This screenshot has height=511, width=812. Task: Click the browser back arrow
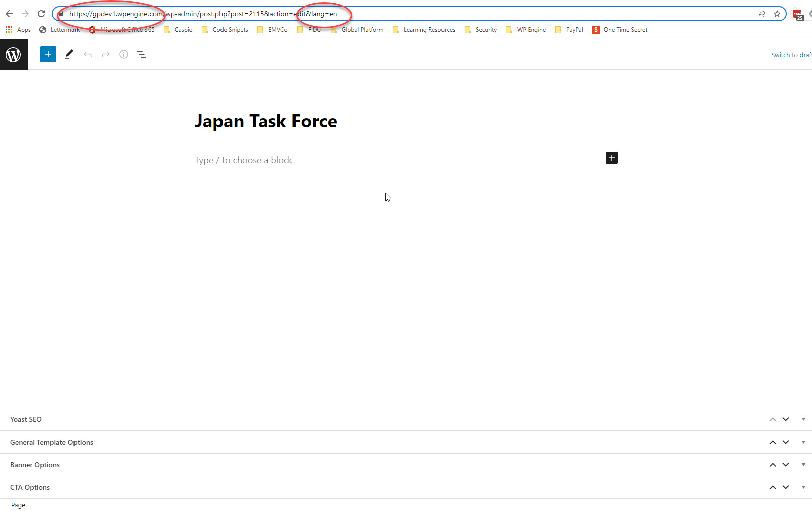pyautogui.click(x=9, y=14)
